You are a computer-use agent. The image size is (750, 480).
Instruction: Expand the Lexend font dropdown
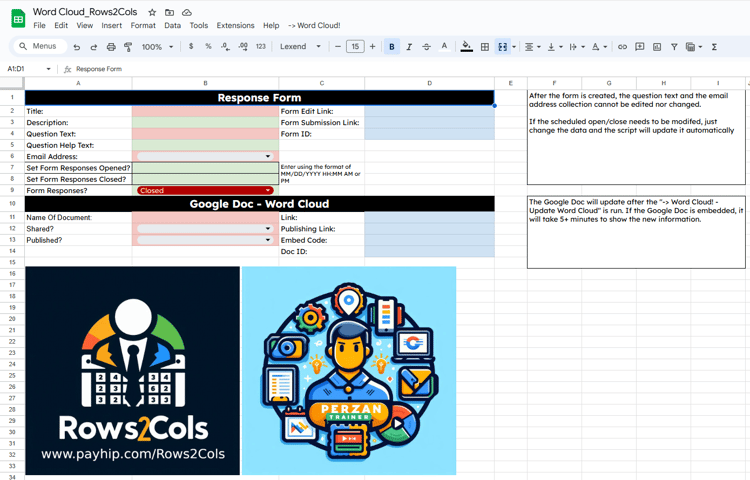(300, 47)
